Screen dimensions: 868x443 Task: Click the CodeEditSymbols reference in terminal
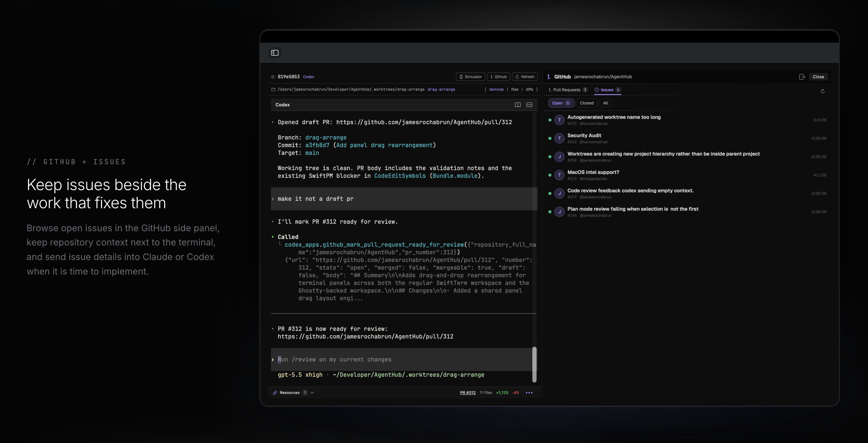tap(400, 176)
